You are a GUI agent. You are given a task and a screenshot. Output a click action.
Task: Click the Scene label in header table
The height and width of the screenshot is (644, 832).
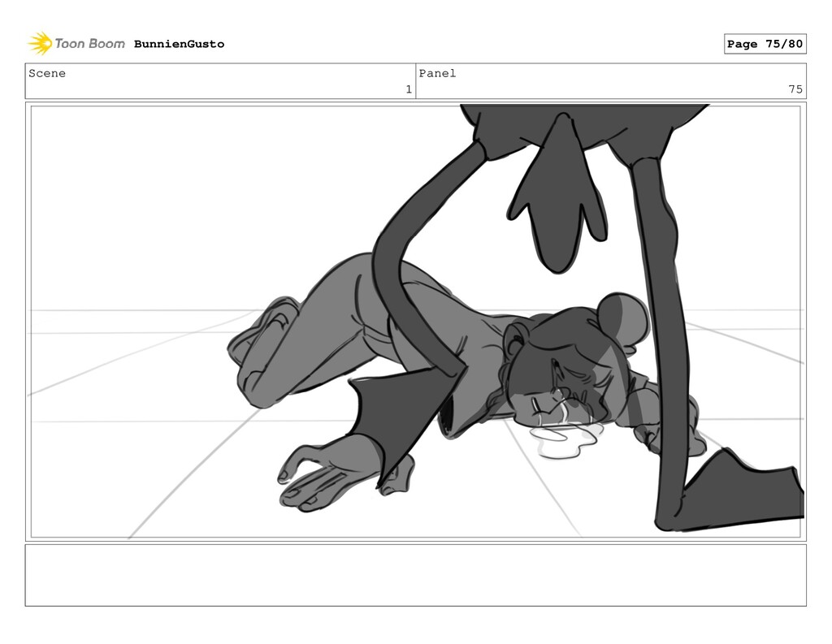pos(47,73)
